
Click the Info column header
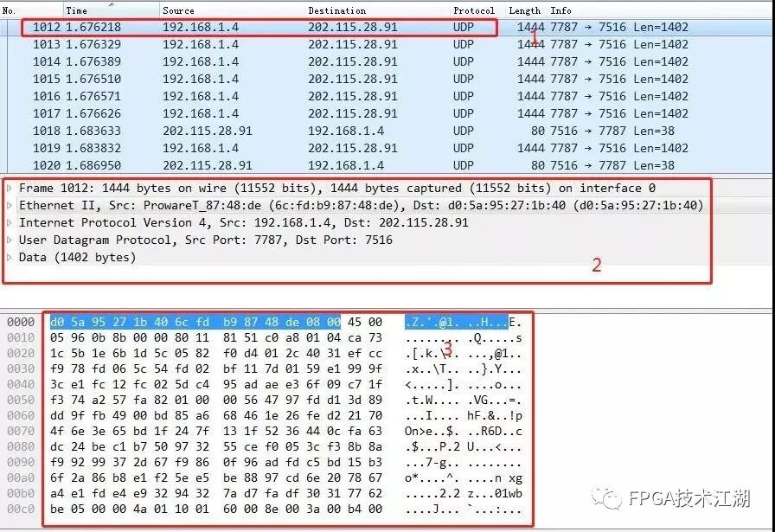(x=662, y=10)
